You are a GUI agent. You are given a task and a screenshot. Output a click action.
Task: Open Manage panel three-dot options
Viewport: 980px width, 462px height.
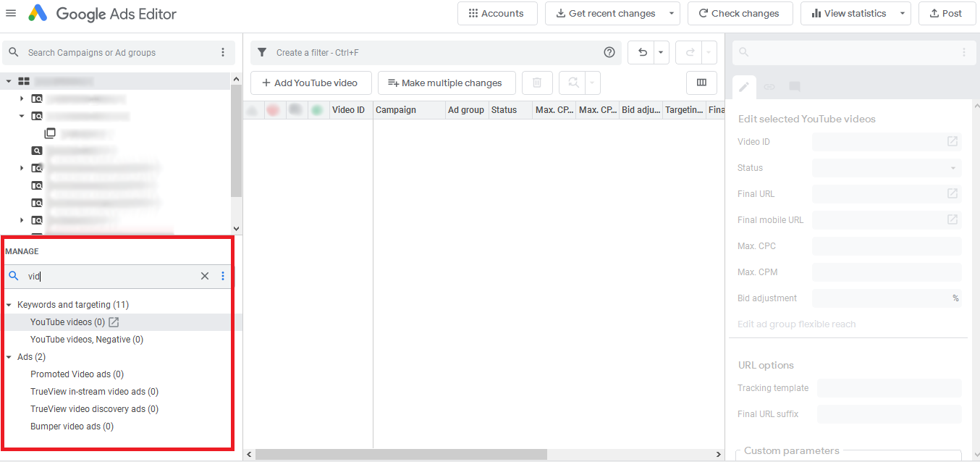tap(223, 276)
